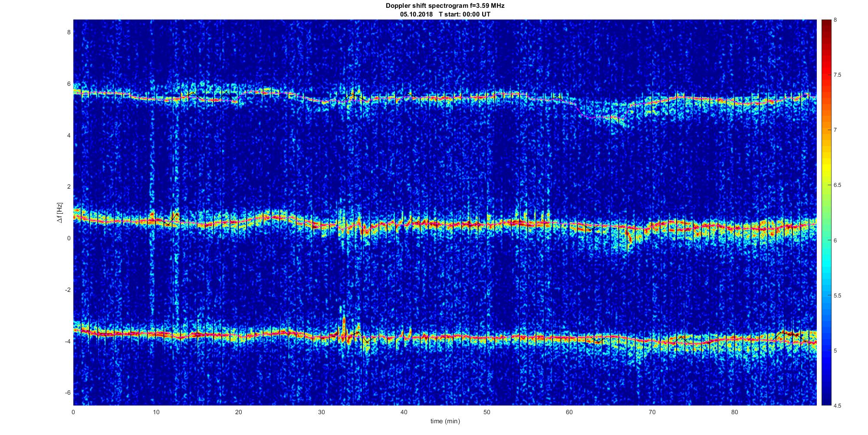
Task: Click the colorbar tick label 7
Action: coord(835,130)
